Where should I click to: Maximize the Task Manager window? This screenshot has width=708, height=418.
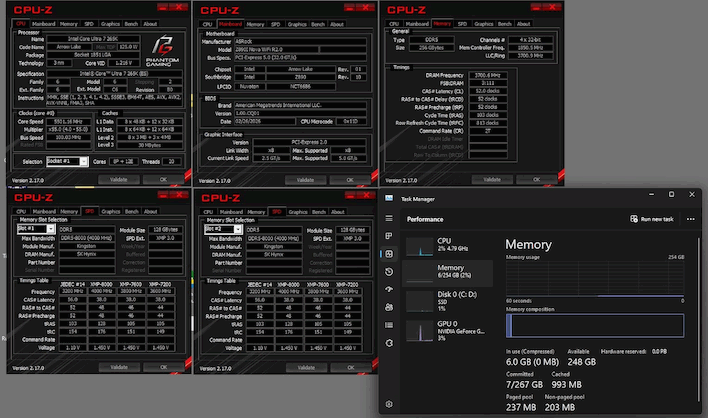(671, 194)
